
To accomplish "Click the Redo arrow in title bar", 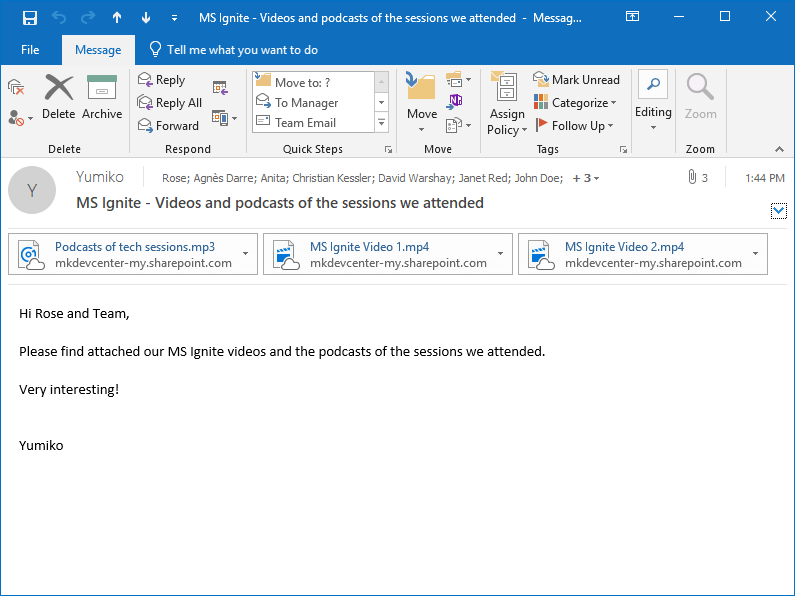I will point(88,18).
